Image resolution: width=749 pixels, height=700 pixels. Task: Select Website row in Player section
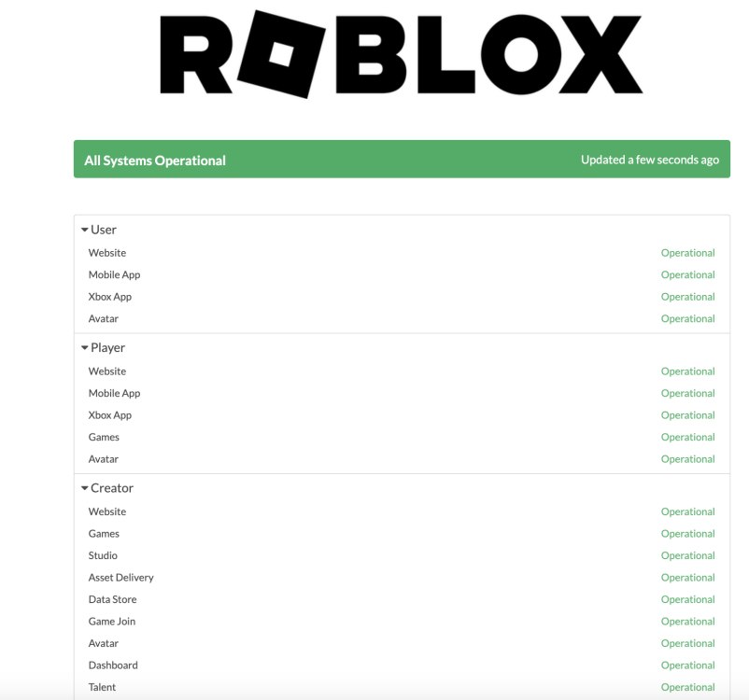[107, 371]
